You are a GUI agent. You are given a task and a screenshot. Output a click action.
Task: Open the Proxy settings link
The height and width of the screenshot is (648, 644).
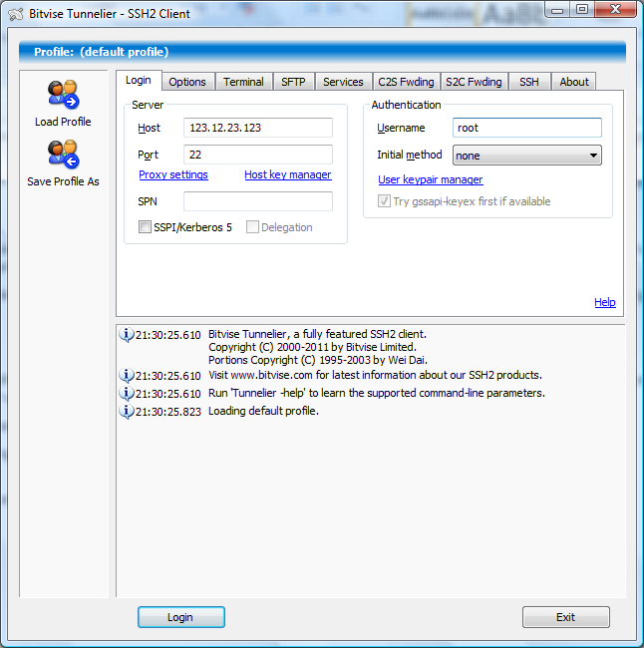173,174
